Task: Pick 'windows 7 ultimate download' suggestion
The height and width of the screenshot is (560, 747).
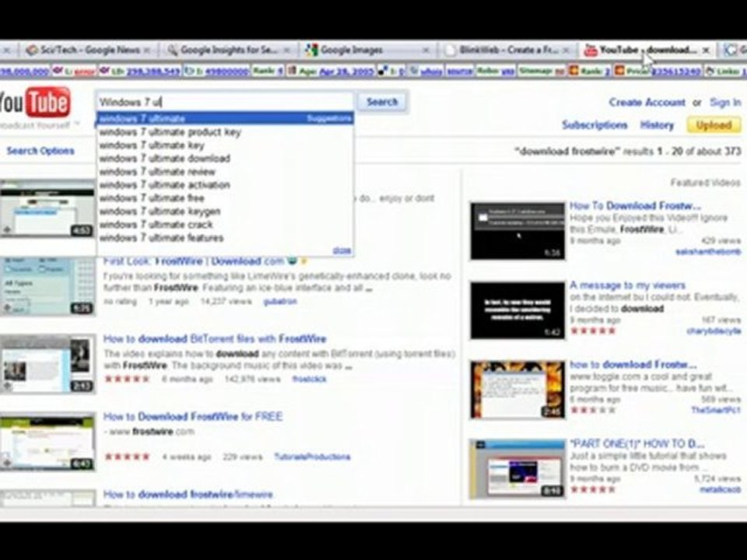Action: click(x=225, y=159)
